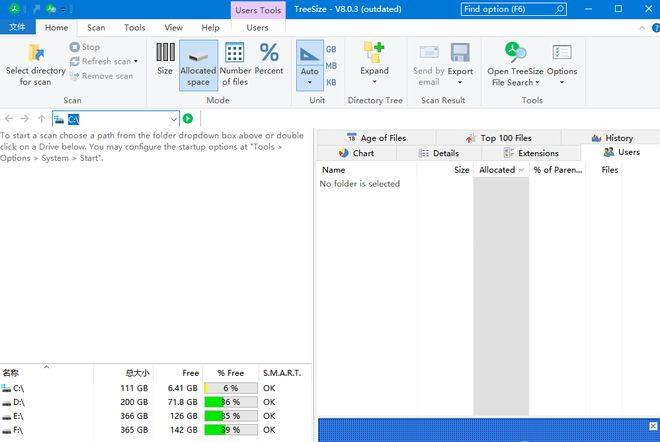Set unit to MB
660x442 pixels.
[331, 66]
